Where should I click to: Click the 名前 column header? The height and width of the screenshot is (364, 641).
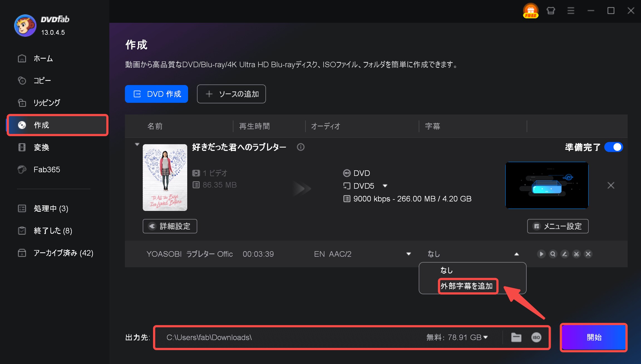[x=155, y=126]
